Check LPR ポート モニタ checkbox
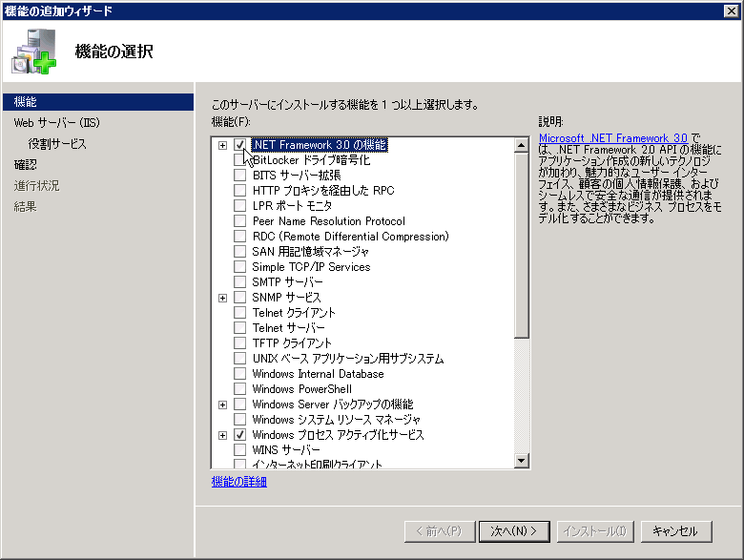The height and width of the screenshot is (560, 744). coord(240,205)
